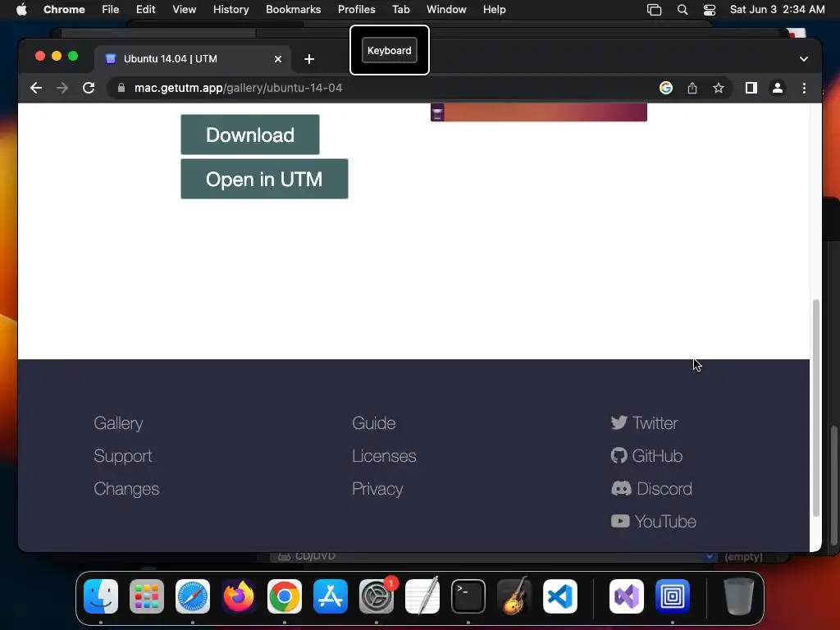The image size is (840, 630).
Task: Click the Ubuntu screenshot thumbnail
Action: [x=539, y=112]
